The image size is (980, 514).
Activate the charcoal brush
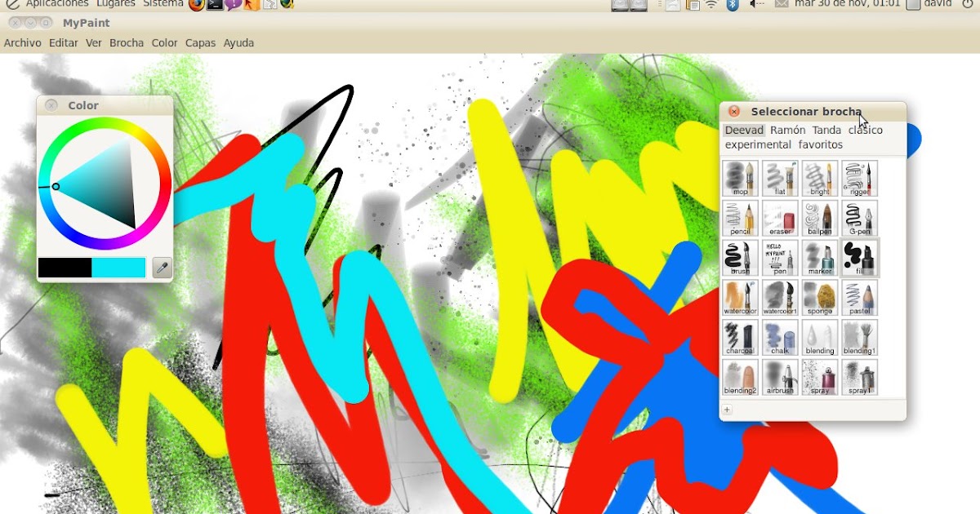[x=739, y=336]
